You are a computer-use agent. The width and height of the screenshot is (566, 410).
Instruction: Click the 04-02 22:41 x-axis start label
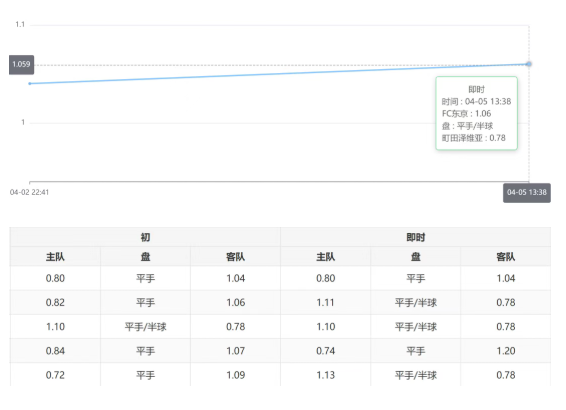tap(29, 192)
